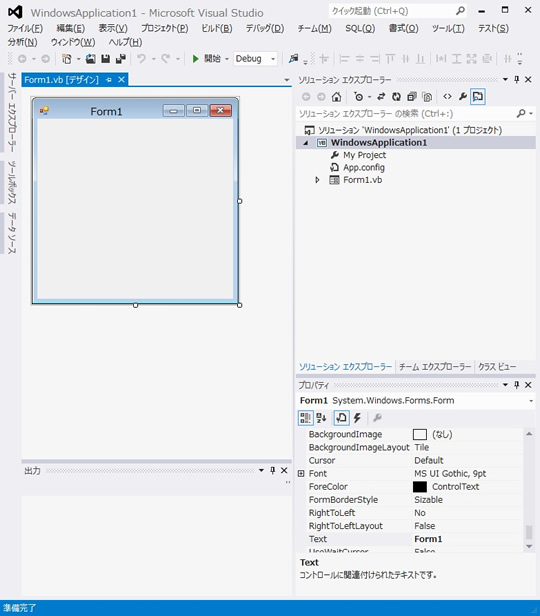The image size is (540, 616).
Task: Click the Property Pages wrench icon in Properties
Action: coord(377,418)
